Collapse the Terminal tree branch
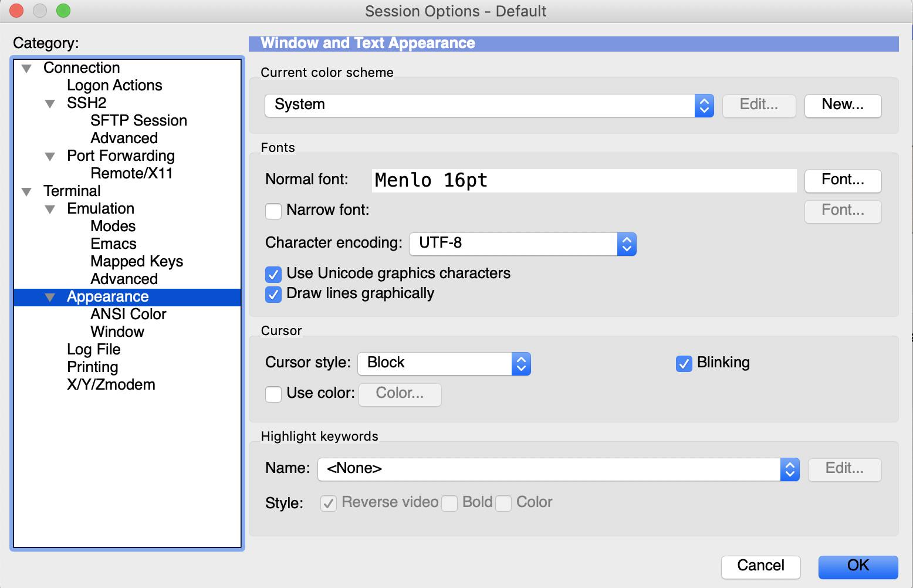 pyautogui.click(x=26, y=191)
